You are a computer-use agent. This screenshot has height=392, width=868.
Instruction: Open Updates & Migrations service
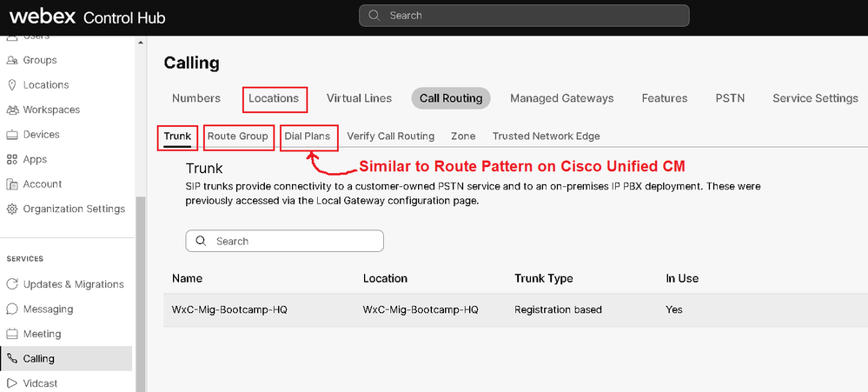pyautogui.click(x=74, y=284)
